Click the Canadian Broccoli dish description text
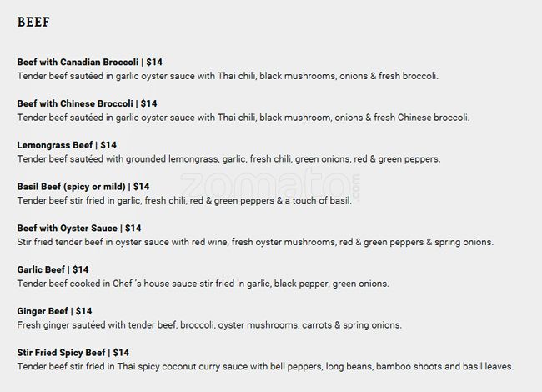Viewport: 542px width, 392px height. point(227,76)
